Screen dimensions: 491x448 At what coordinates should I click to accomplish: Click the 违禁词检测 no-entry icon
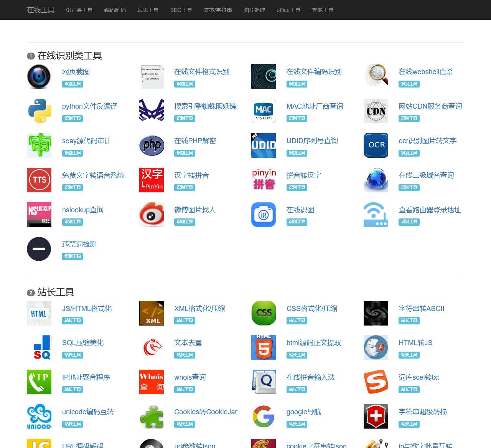click(x=39, y=249)
